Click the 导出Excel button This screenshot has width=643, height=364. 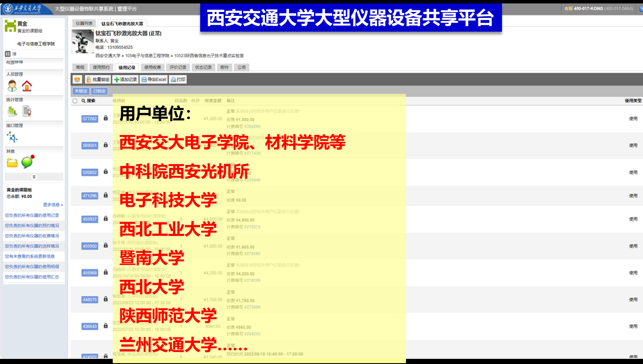pos(154,80)
